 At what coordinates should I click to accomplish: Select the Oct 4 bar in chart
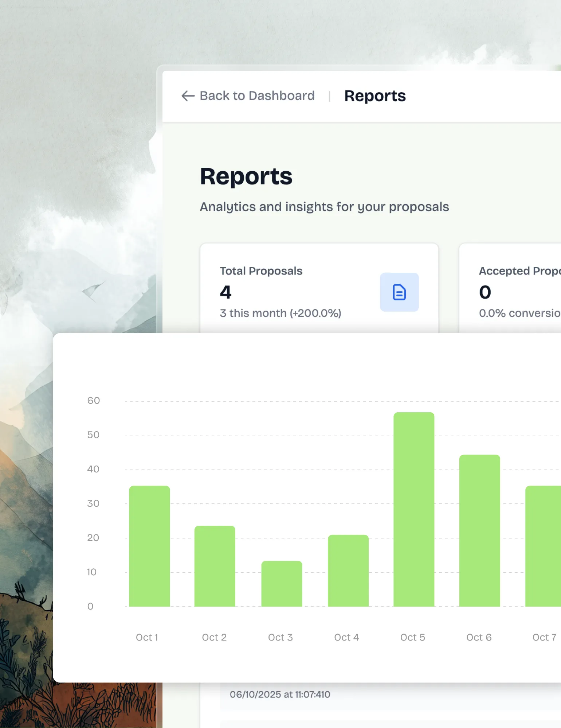tap(348, 571)
